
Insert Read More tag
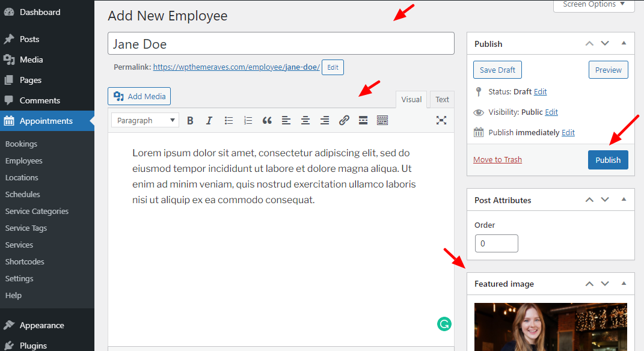click(363, 120)
